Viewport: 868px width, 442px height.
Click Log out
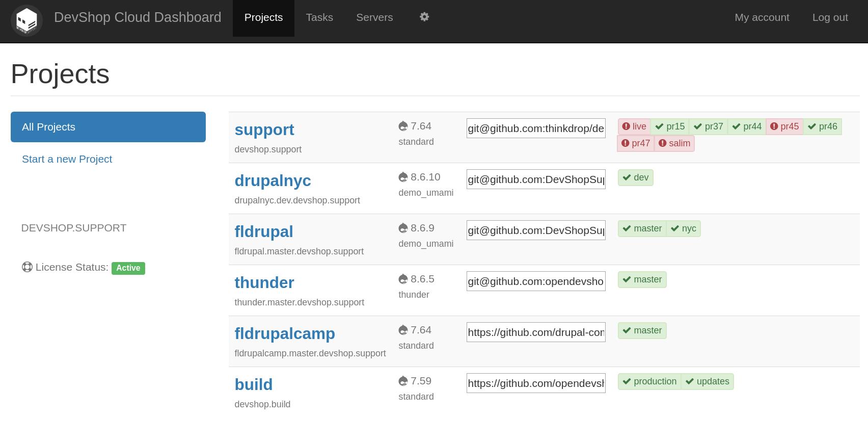point(830,18)
